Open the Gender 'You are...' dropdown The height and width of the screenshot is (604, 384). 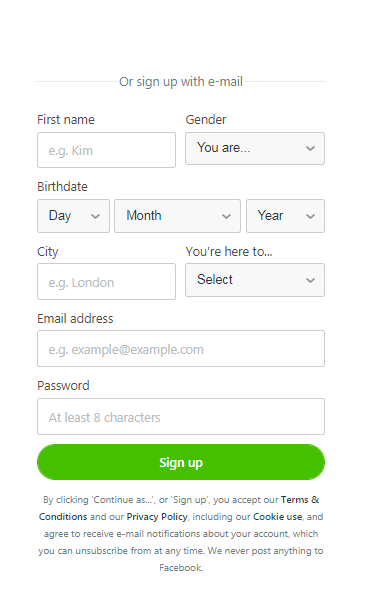click(x=255, y=148)
